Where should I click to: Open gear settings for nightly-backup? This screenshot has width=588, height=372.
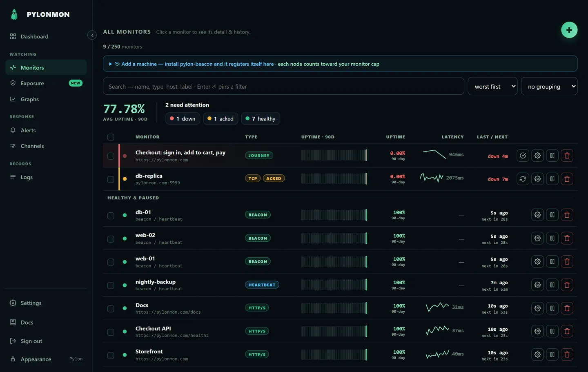[x=537, y=285]
